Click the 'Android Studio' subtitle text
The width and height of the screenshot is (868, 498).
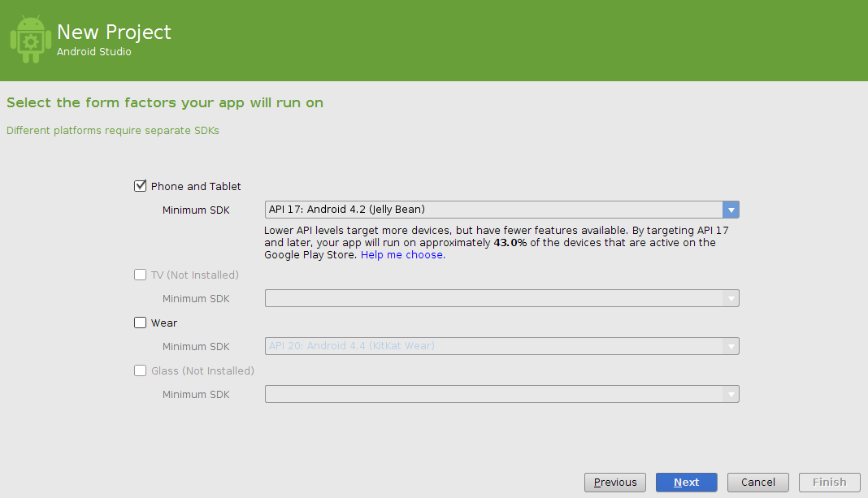click(x=94, y=51)
